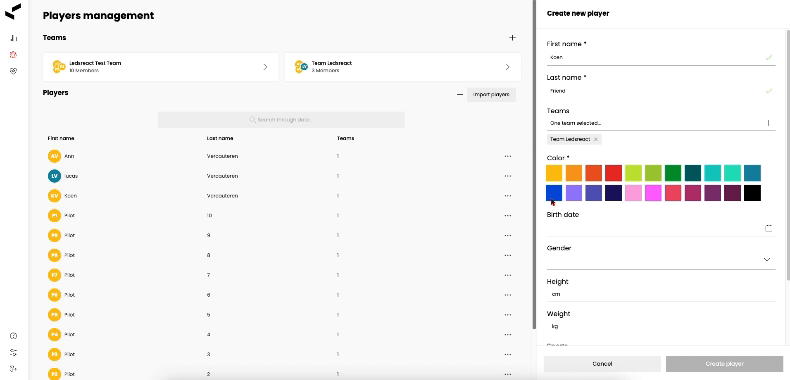Click the AV avatar for Ann
Image resolution: width=790 pixels, height=380 pixels.
[54, 156]
